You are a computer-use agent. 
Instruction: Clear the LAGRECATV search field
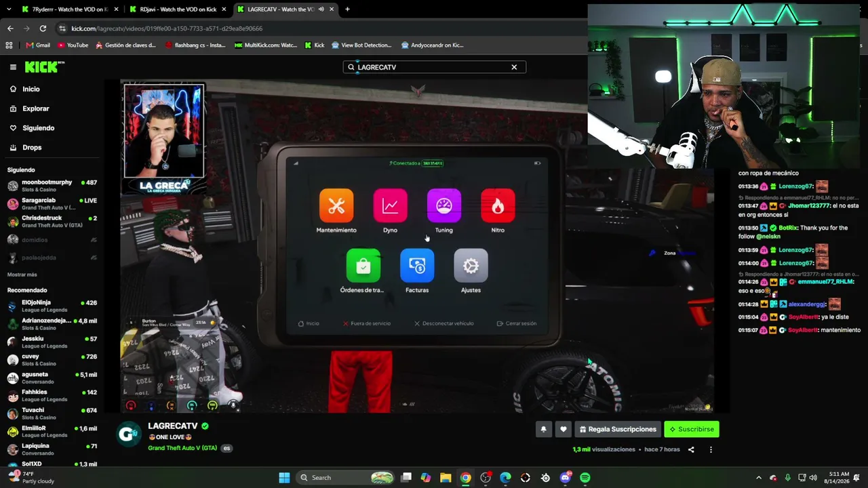click(514, 67)
